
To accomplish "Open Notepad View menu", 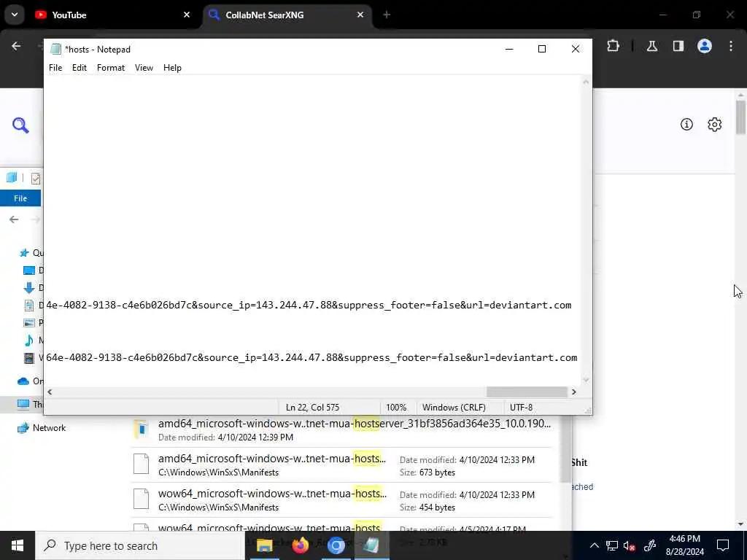I will (144, 68).
